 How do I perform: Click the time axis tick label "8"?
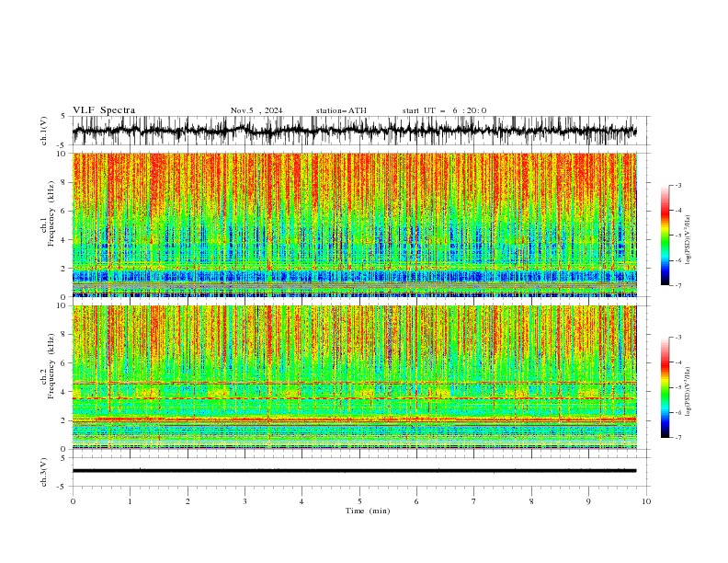pyautogui.click(x=531, y=501)
